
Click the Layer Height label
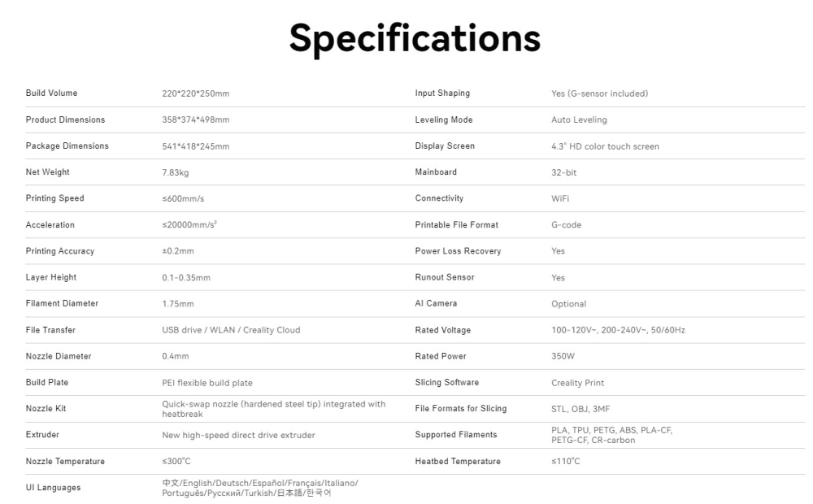click(x=50, y=277)
